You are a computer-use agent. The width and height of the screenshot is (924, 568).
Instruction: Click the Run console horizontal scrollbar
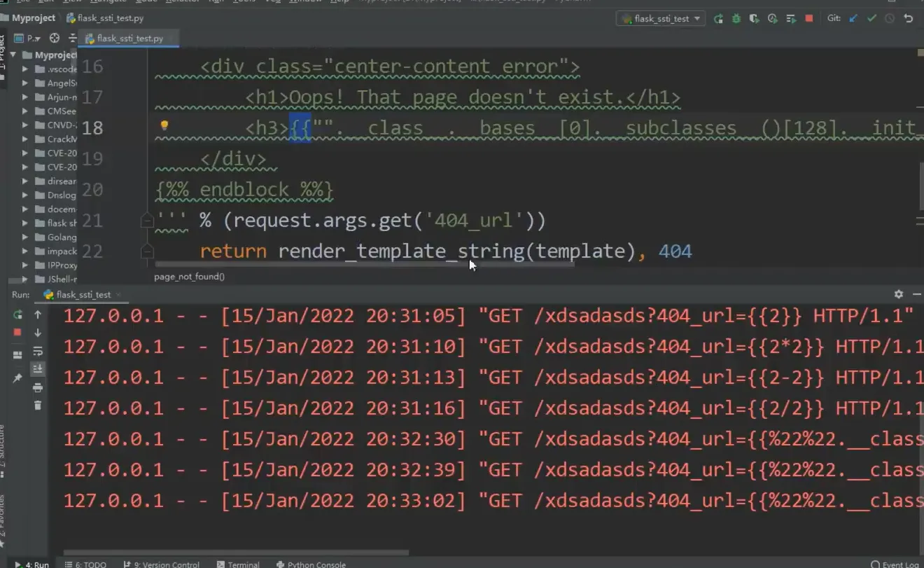pyautogui.click(x=236, y=553)
